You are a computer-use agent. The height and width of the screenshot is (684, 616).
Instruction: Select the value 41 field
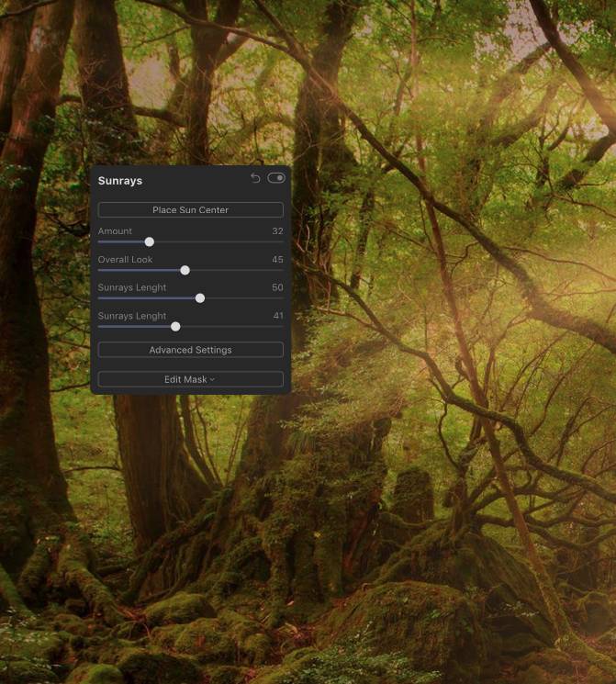pos(278,316)
